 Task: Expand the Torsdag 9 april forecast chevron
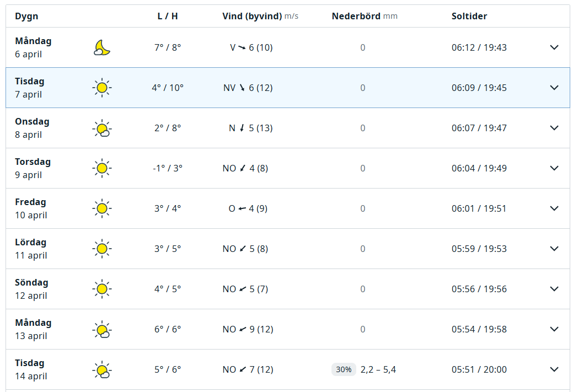coord(554,168)
